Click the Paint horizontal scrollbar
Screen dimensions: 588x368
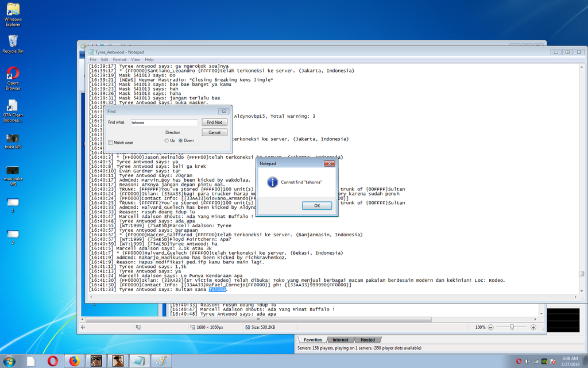point(258,320)
